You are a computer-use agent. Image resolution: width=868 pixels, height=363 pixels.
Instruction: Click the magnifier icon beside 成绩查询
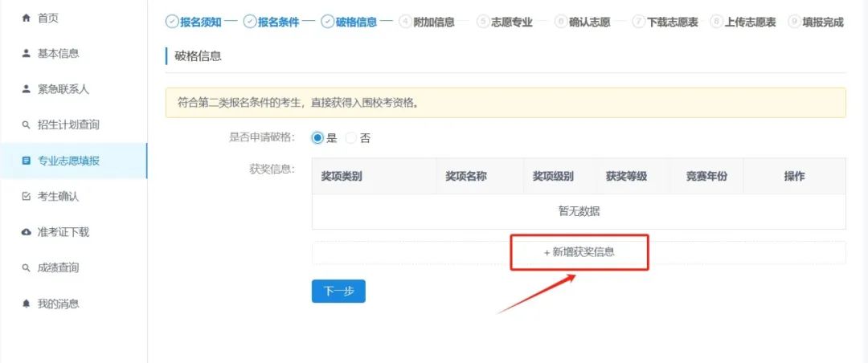[26, 268]
